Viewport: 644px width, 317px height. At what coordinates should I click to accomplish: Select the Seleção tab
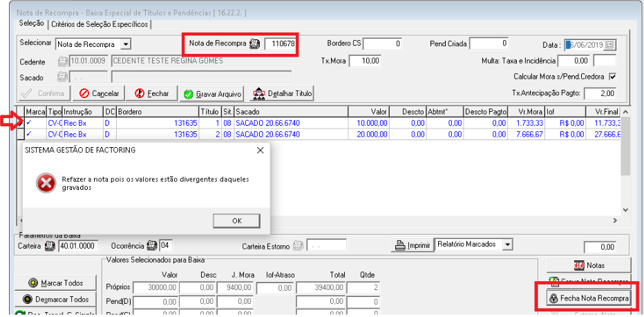[32, 23]
